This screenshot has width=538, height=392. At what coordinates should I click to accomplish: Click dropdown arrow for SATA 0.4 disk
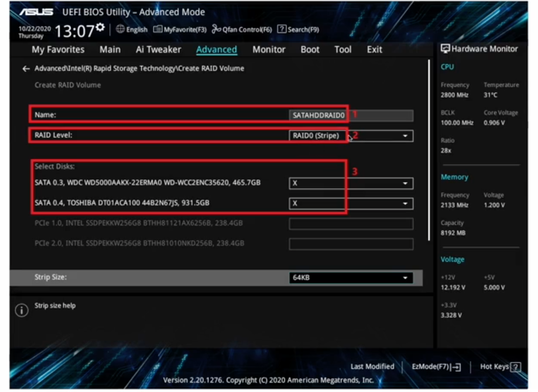[405, 204]
